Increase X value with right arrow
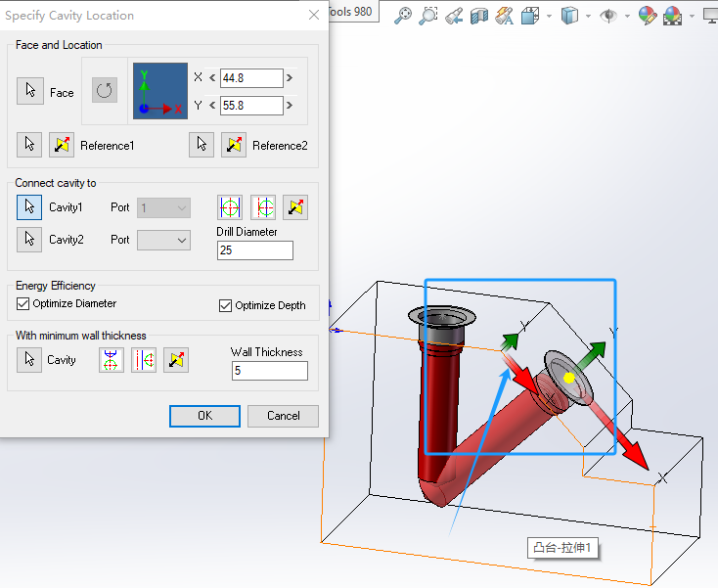This screenshot has width=718, height=588. (290, 78)
